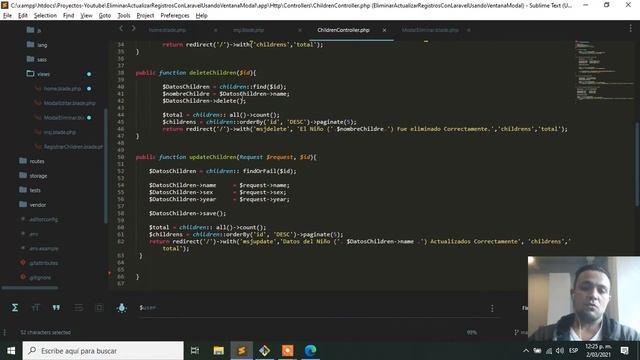
Task: Click the deleteChildren function name
Action: point(213,73)
